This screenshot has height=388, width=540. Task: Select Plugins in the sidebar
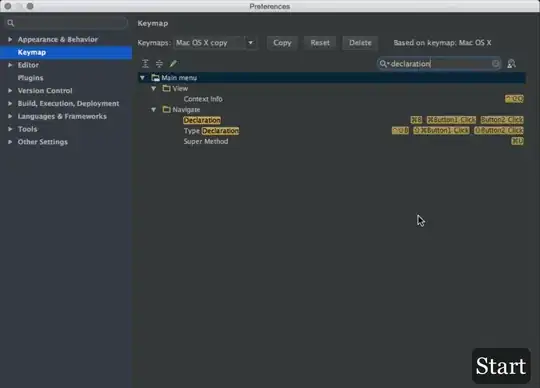point(31,78)
